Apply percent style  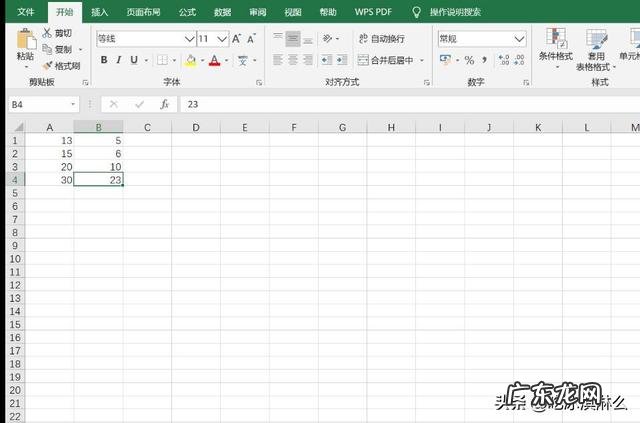(469, 60)
